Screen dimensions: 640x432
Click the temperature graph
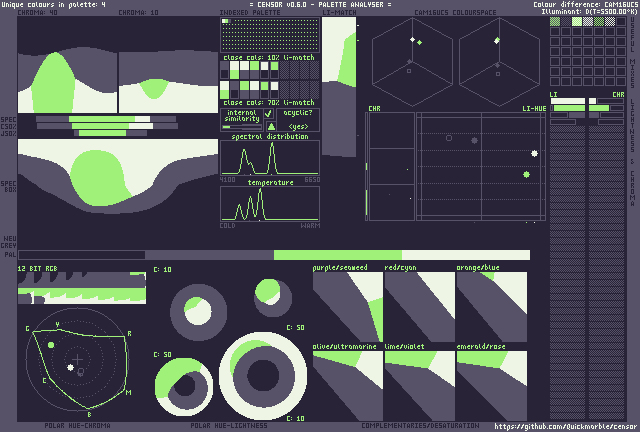coord(270,204)
